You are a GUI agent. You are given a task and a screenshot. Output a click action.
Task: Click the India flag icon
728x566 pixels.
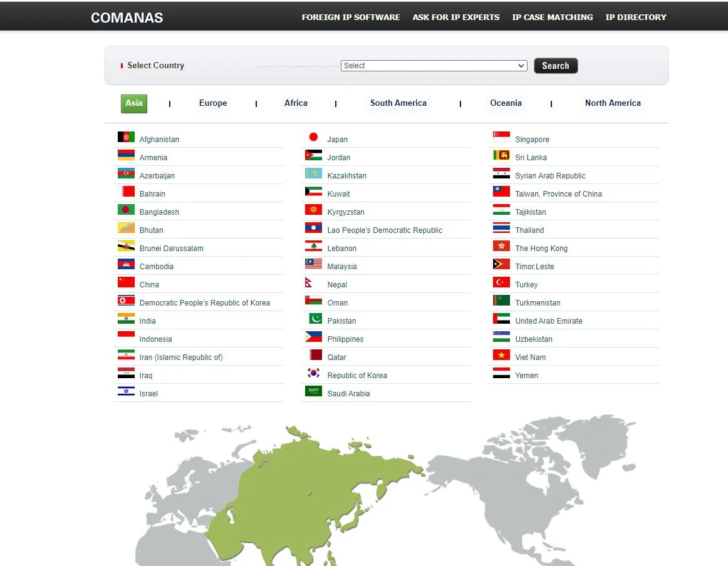(126, 318)
